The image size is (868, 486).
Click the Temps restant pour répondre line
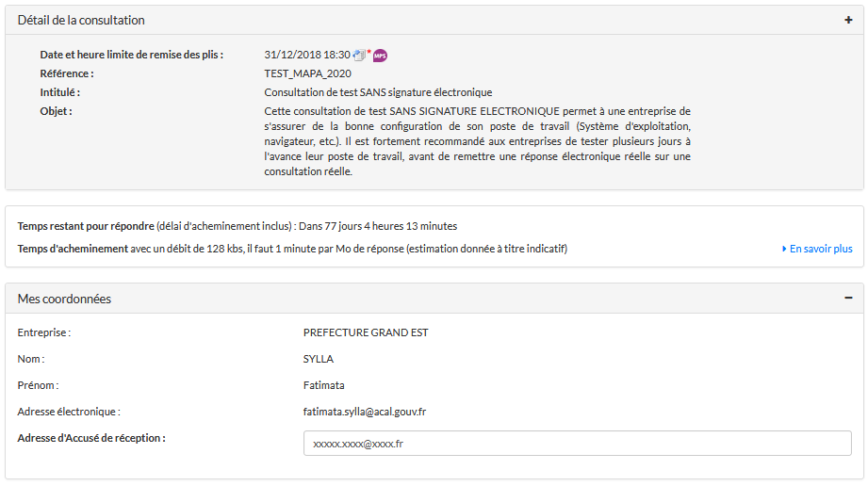tap(237, 226)
